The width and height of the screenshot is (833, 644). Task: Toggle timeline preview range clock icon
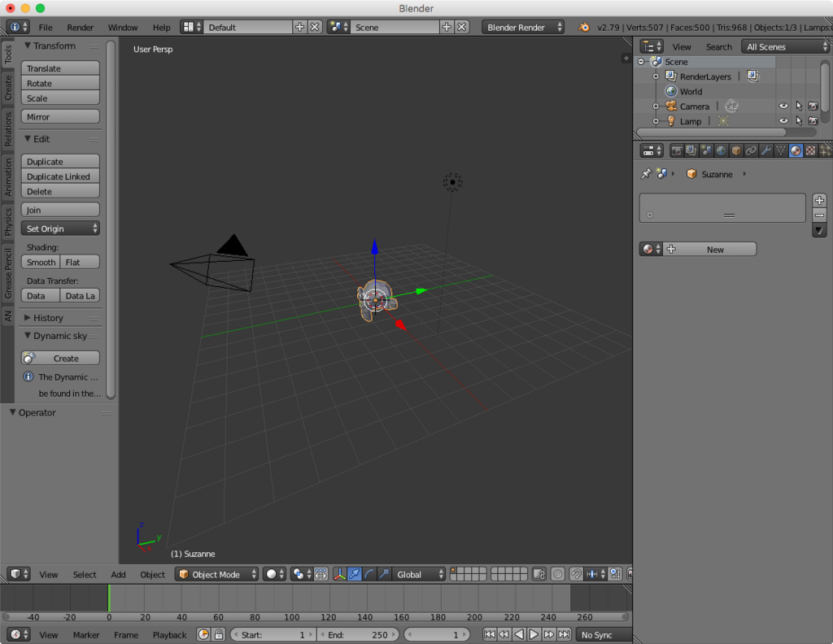pos(203,634)
